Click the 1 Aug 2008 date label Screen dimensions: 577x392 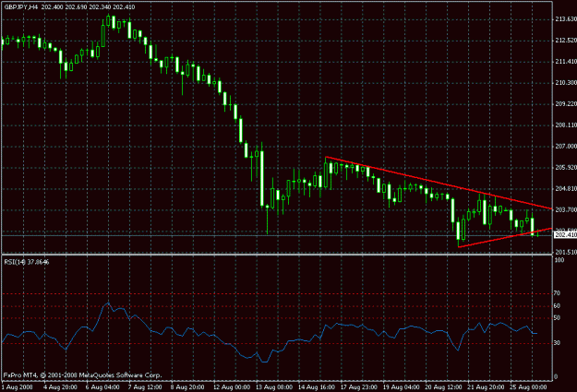[x=17, y=387]
